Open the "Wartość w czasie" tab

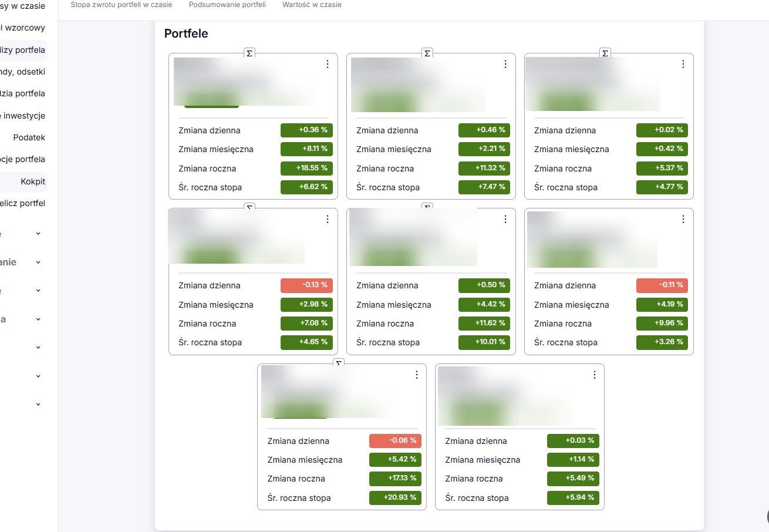[x=312, y=5]
